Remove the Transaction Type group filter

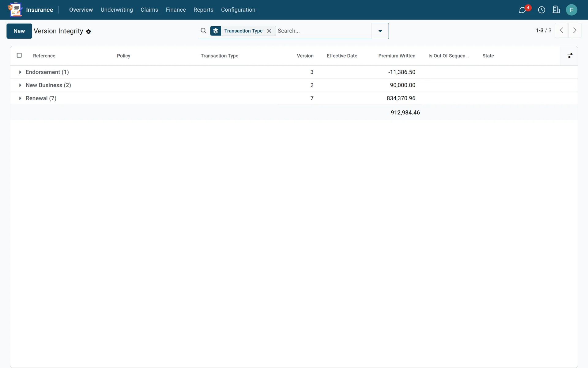pyautogui.click(x=269, y=31)
